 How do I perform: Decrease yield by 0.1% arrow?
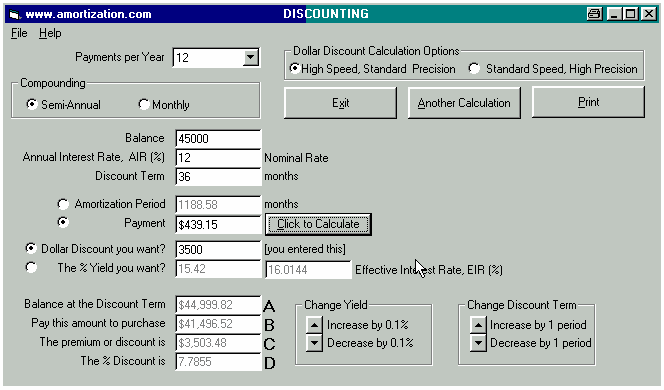314,343
